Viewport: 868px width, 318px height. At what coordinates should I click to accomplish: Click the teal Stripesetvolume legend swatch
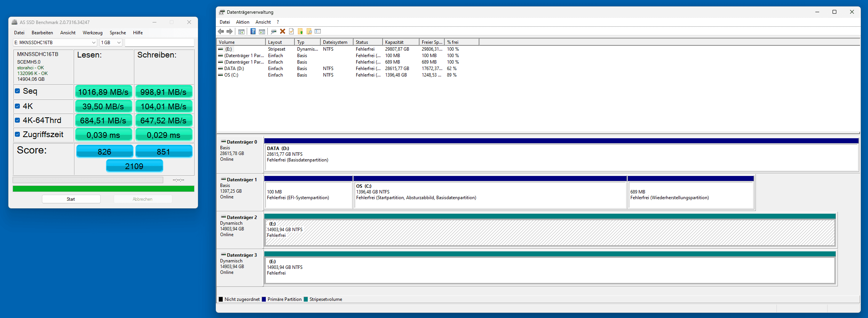click(x=306, y=299)
